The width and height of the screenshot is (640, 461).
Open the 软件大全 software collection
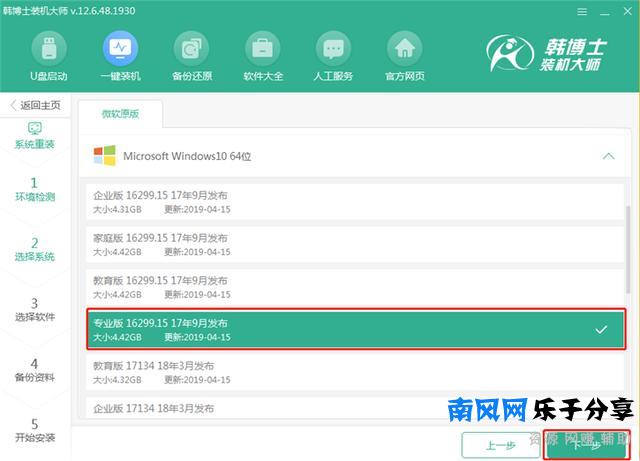coord(263,56)
